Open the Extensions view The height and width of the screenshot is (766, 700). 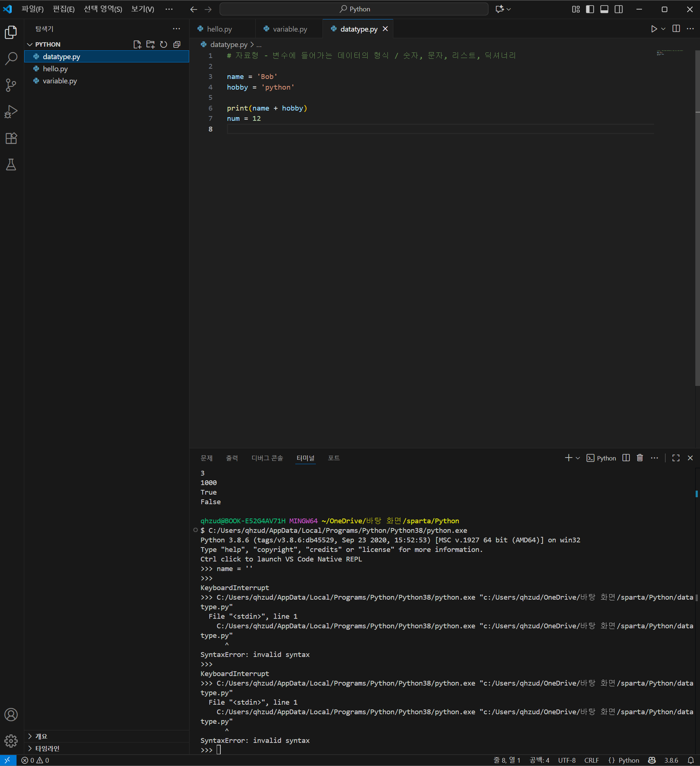11,138
